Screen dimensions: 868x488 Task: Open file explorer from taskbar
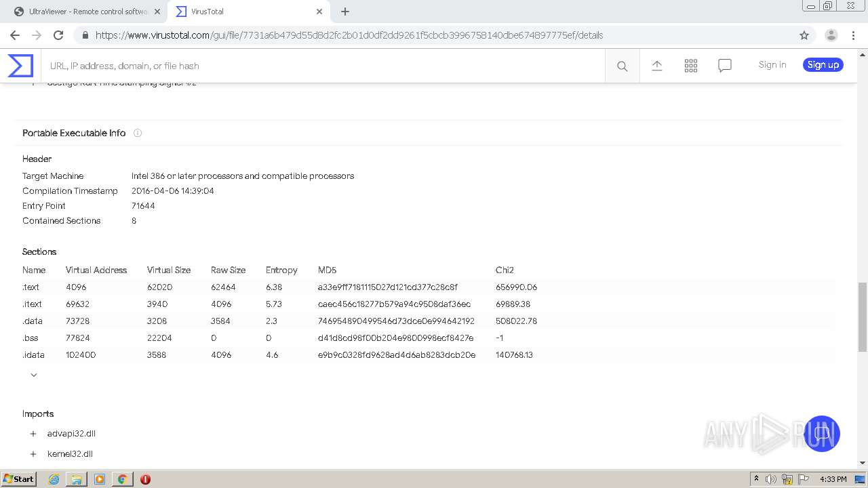point(77,479)
